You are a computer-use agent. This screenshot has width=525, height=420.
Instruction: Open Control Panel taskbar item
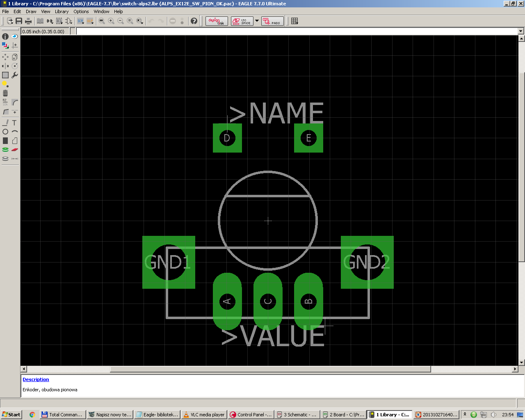point(251,415)
